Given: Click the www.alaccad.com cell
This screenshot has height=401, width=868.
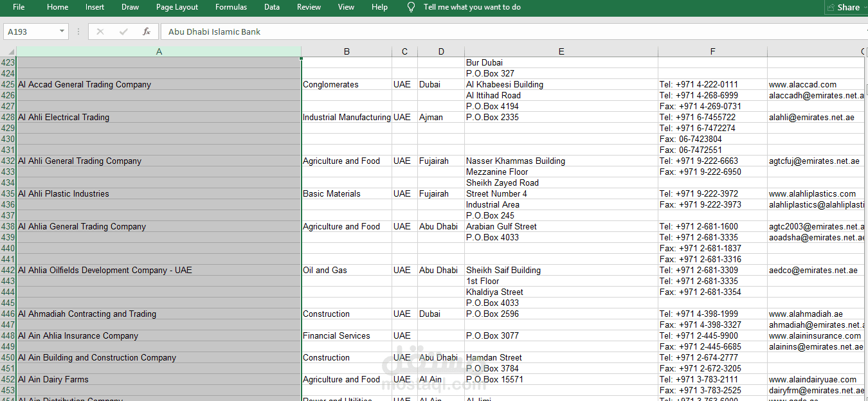Looking at the screenshot, I should tap(816, 84).
